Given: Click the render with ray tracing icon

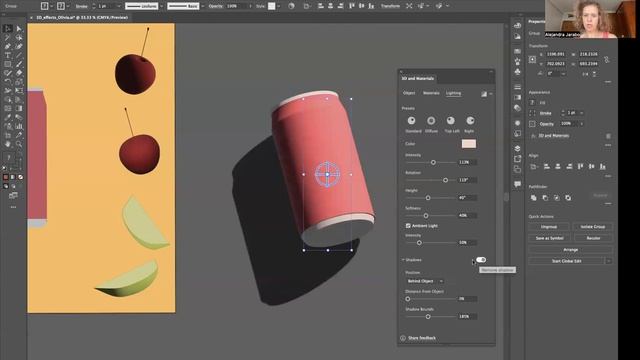Looking at the screenshot, I should click(484, 94).
